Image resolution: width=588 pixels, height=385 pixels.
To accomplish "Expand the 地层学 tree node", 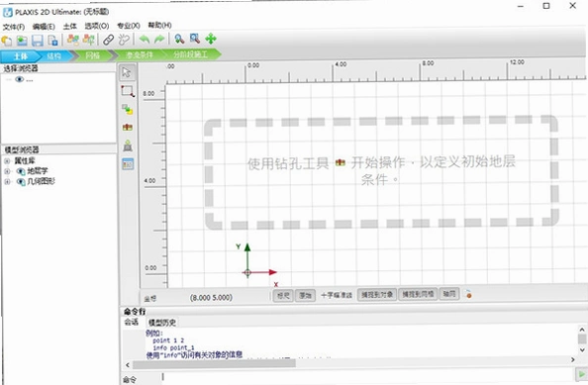I will pos(7,171).
